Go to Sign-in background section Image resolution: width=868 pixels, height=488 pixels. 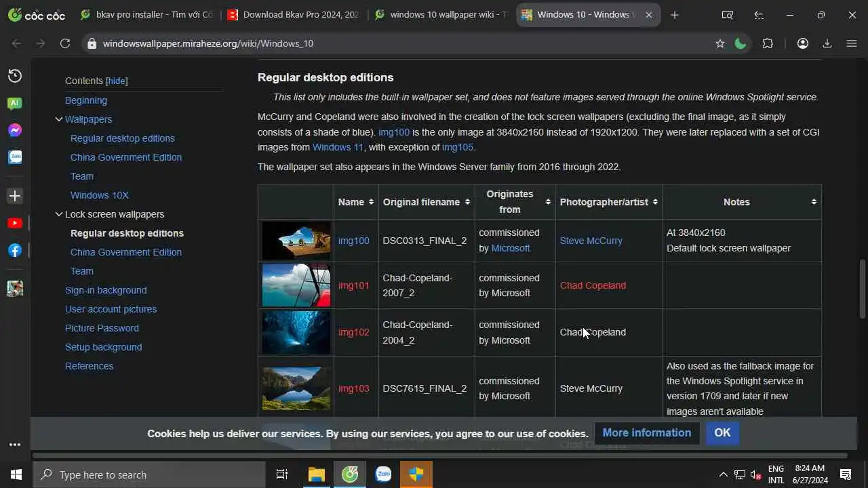[106, 290]
